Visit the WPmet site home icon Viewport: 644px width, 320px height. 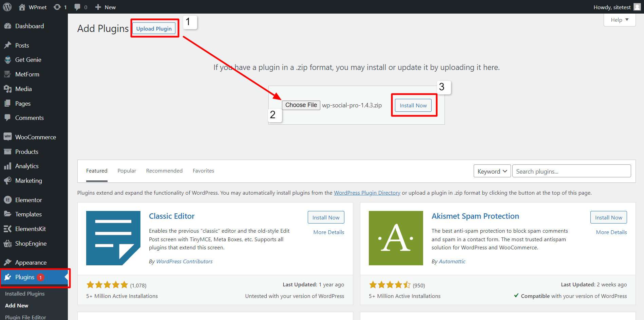22,7
